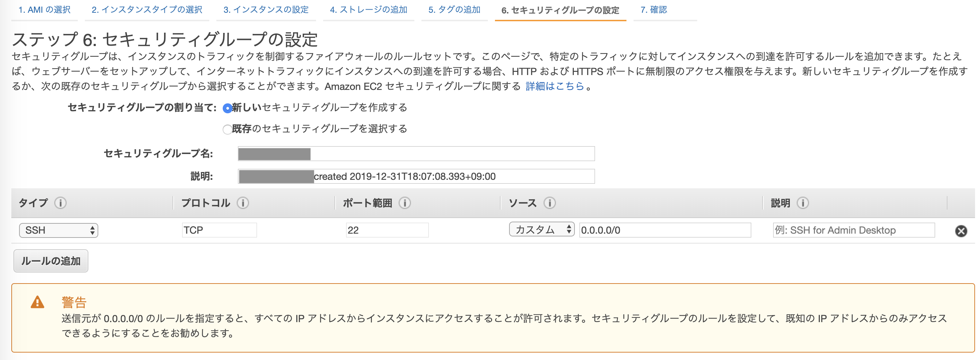
Task: Click the セキュリティグループ名 text field
Action: tap(415, 154)
